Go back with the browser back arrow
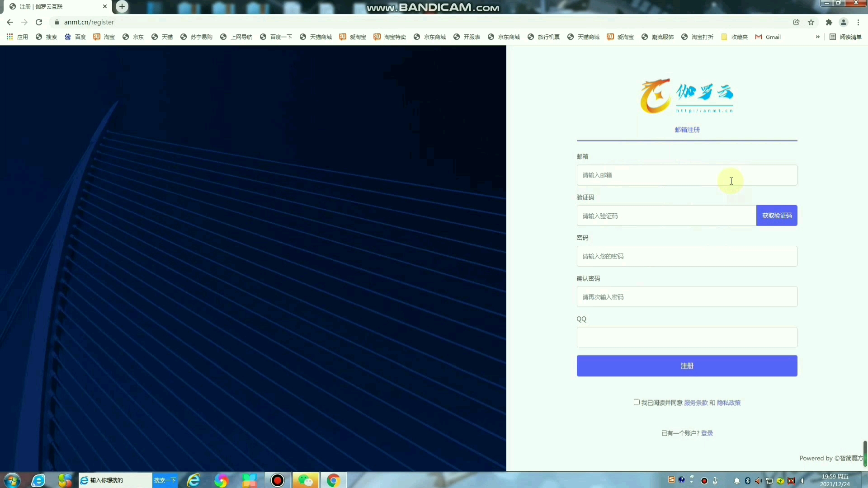 (10, 22)
